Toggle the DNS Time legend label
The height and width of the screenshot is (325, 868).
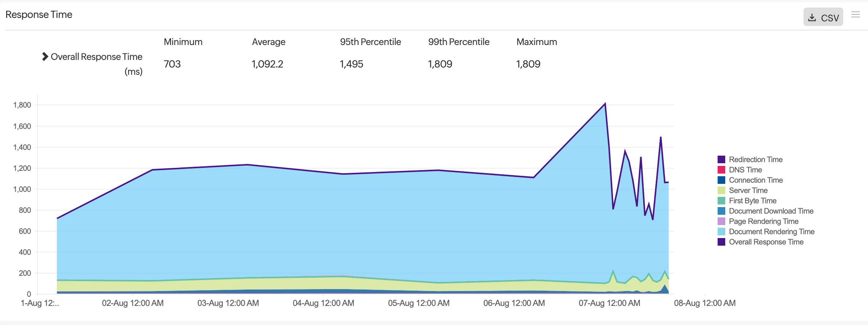click(745, 170)
